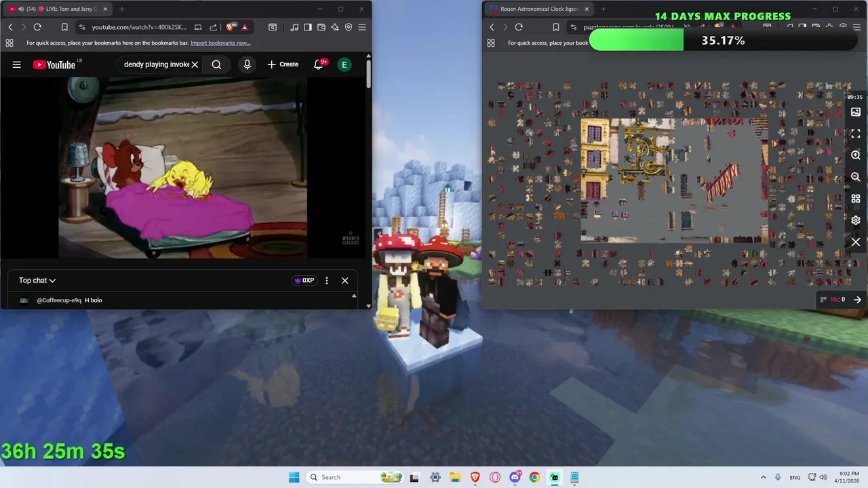Open the puzzle window main menu
868x488 pixels.
[x=856, y=27]
